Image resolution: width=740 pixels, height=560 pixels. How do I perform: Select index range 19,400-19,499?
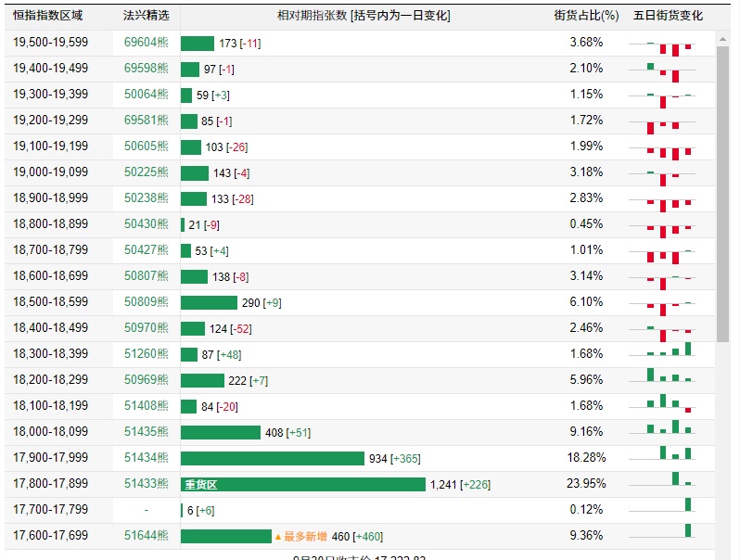50,69
